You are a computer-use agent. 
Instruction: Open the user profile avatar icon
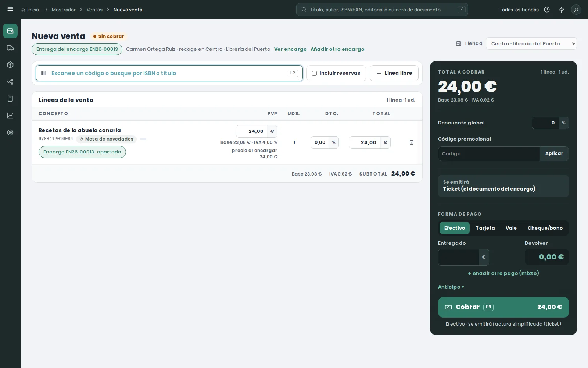click(576, 10)
